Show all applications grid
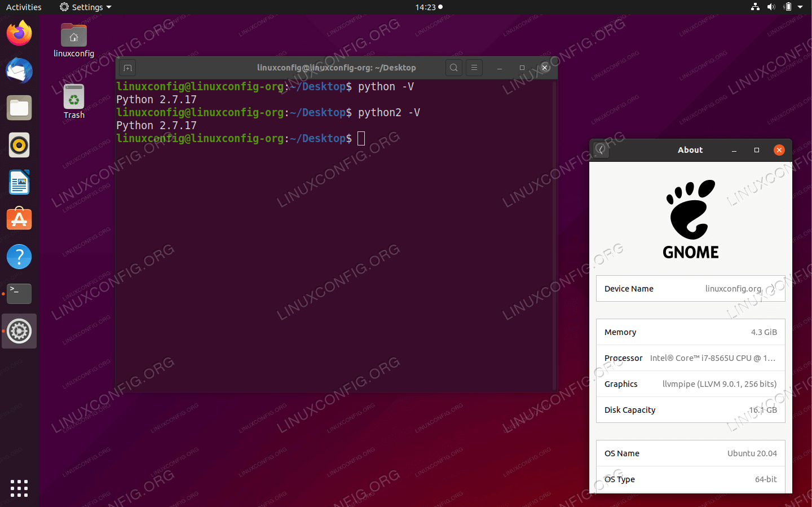Image resolution: width=812 pixels, height=507 pixels. 19,488
